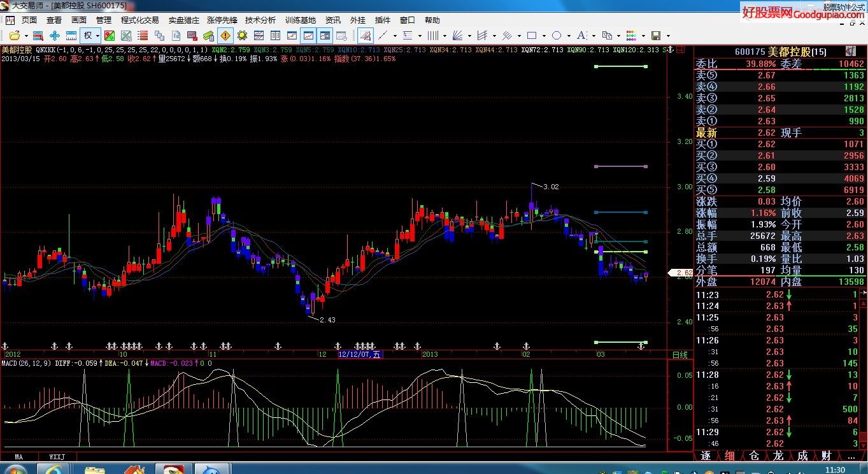Click the open folder toolbar icon
868x474 pixels.
pyautogui.click(x=14, y=36)
